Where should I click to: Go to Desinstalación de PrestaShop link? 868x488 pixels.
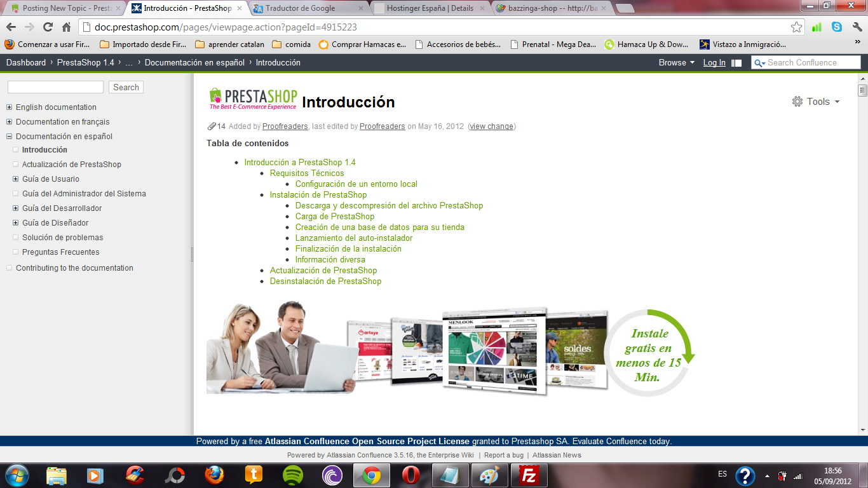325,281
